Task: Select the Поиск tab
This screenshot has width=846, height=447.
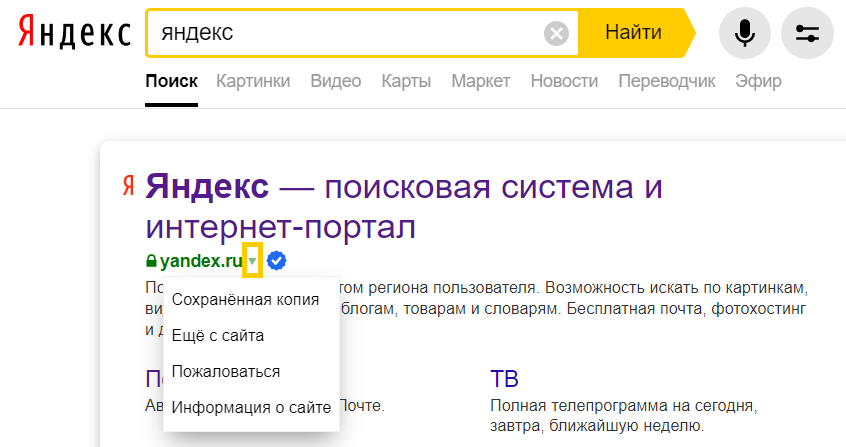Action: pos(172,81)
